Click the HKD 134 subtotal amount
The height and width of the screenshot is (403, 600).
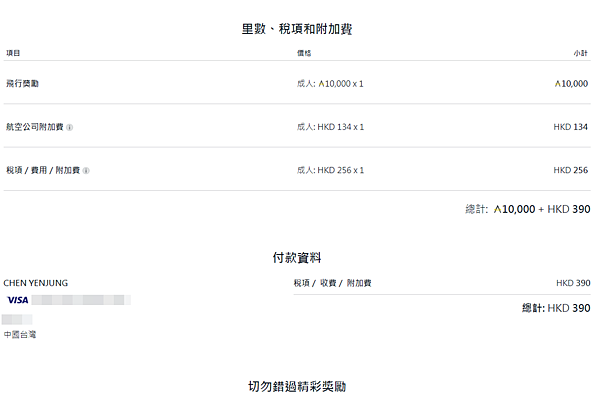coord(570,127)
